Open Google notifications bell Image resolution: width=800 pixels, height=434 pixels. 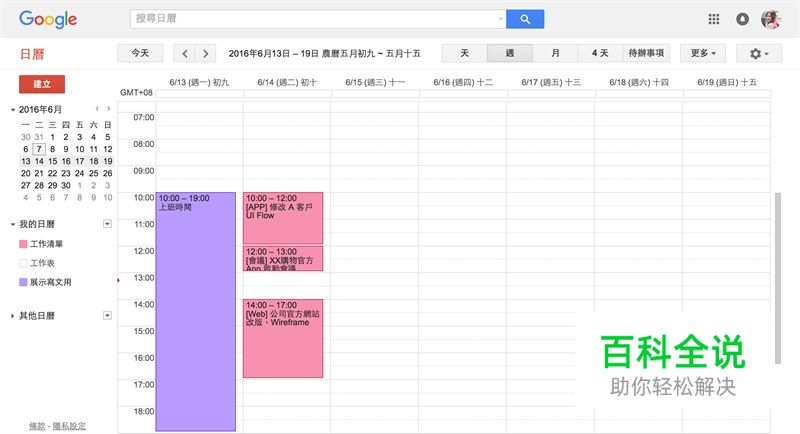pyautogui.click(x=742, y=19)
